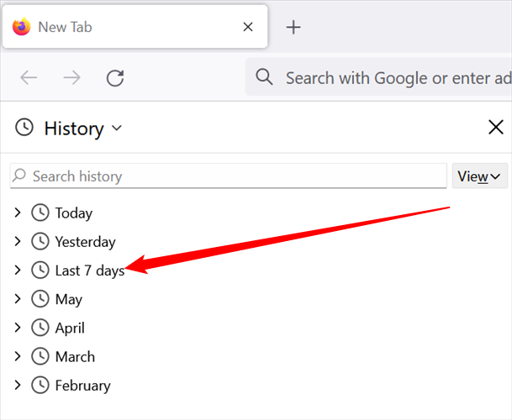
Task: Select the April history entry
Action: click(x=70, y=328)
